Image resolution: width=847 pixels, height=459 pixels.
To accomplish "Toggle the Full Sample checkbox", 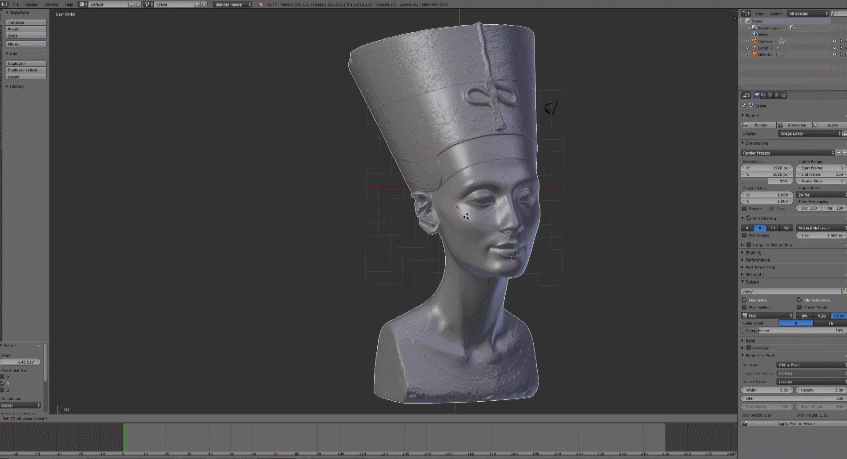I will 744,235.
